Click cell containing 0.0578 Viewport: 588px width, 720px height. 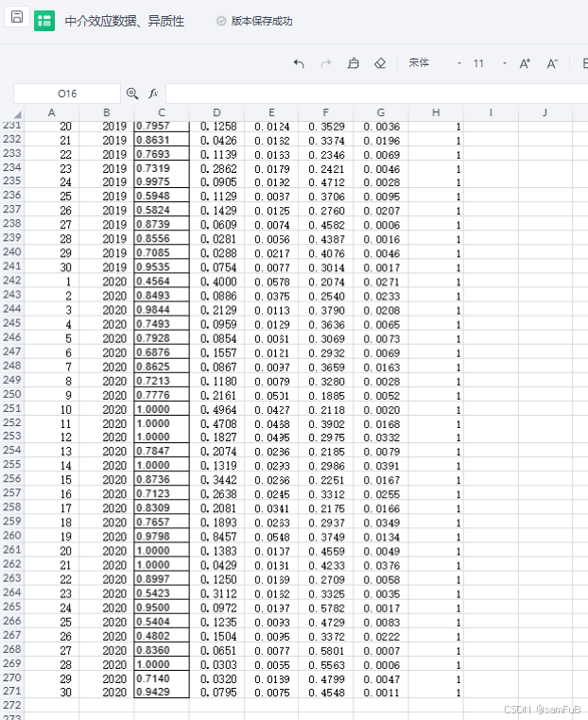(271, 282)
